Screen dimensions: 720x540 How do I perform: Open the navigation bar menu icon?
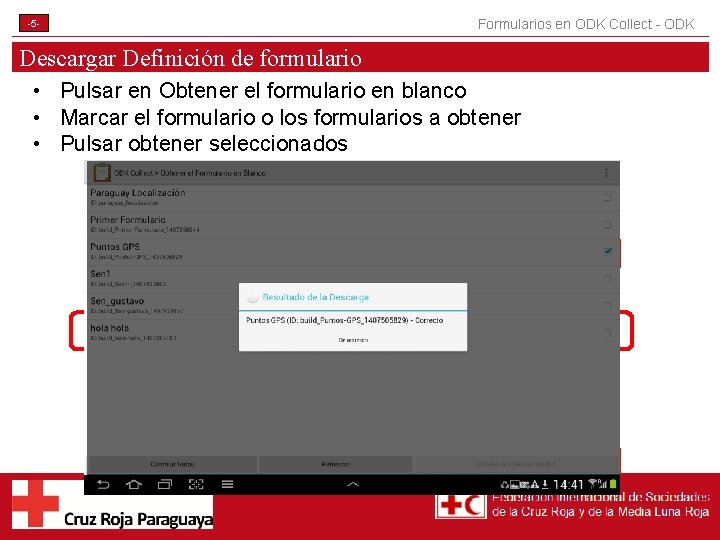point(227,484)
